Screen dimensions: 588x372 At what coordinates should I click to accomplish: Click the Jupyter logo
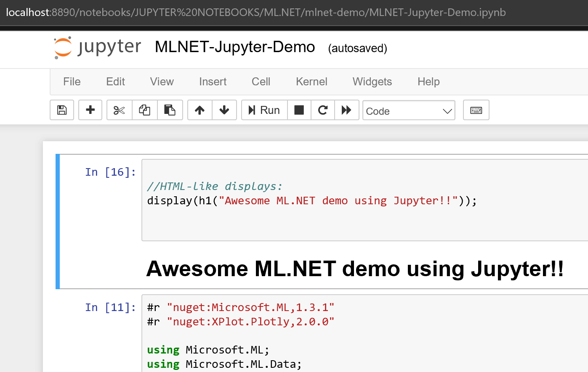click(98, 47)
